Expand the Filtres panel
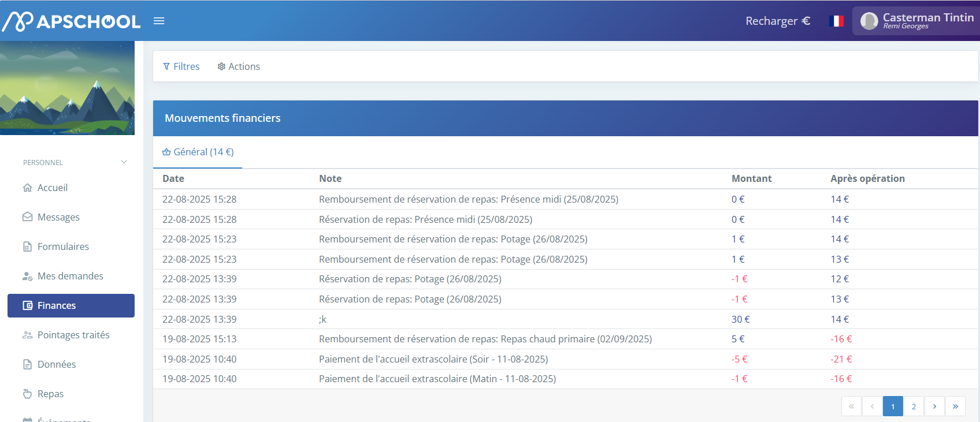980x422 pixels. coord(181,66)
